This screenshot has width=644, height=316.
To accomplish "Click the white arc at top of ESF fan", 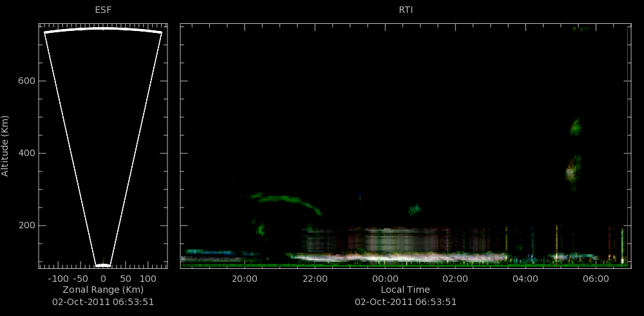I will (103, 30).
